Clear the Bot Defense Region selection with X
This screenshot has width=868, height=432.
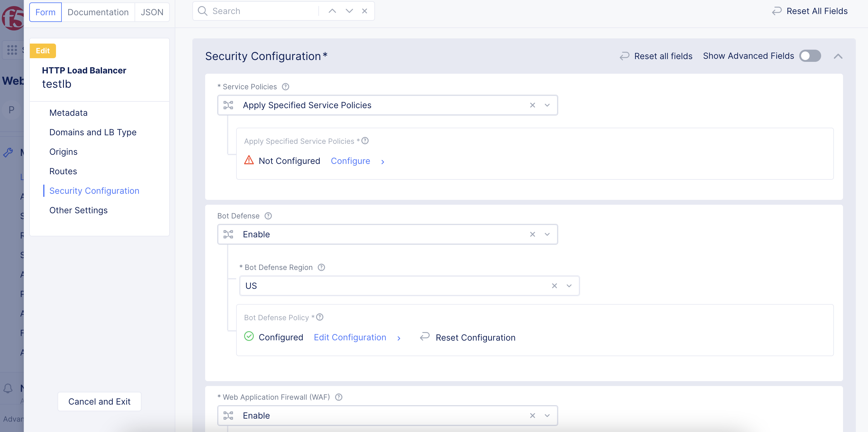click(554, 286)
